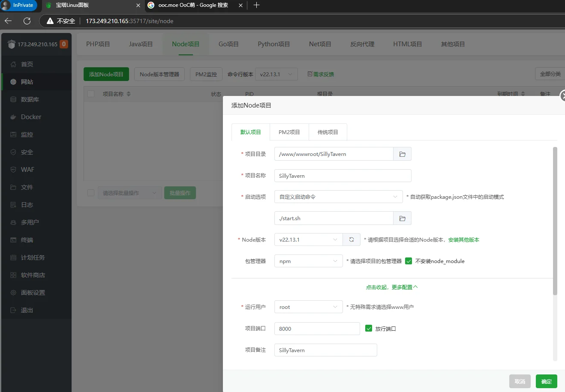Click the 项目端口 input field
This screenshot has width=565, height=392.
coord(317,329)
